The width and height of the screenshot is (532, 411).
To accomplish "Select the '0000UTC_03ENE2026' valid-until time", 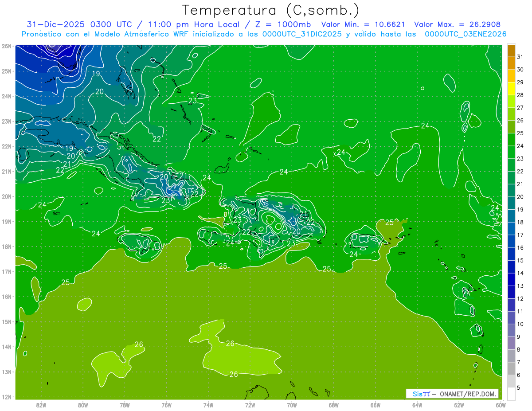I will point(465,34).
